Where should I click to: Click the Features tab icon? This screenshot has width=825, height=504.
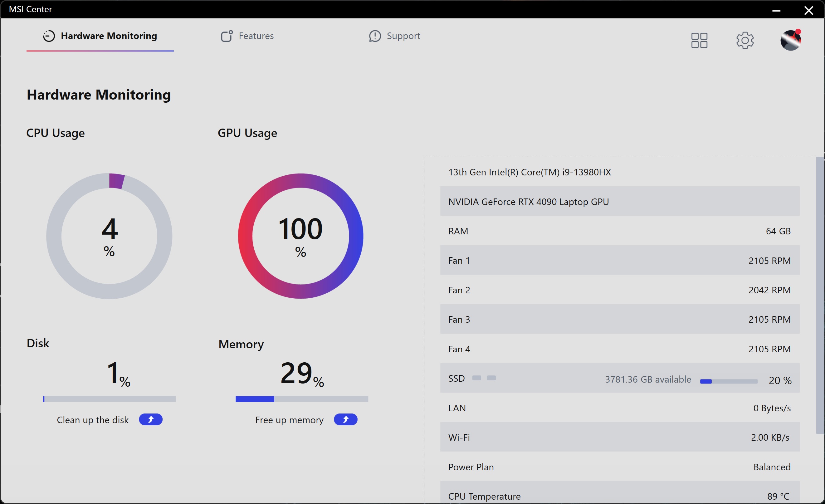(227, 36)
